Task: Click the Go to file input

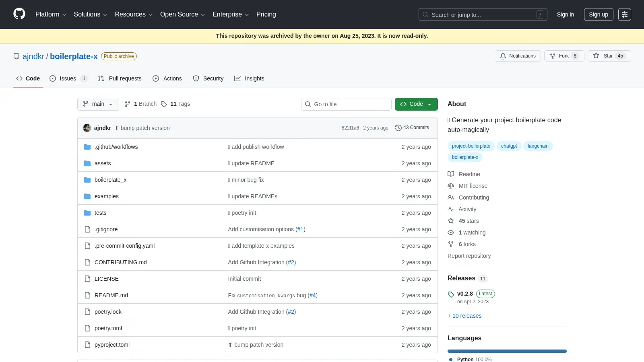Action: click(x=346, y=104)
